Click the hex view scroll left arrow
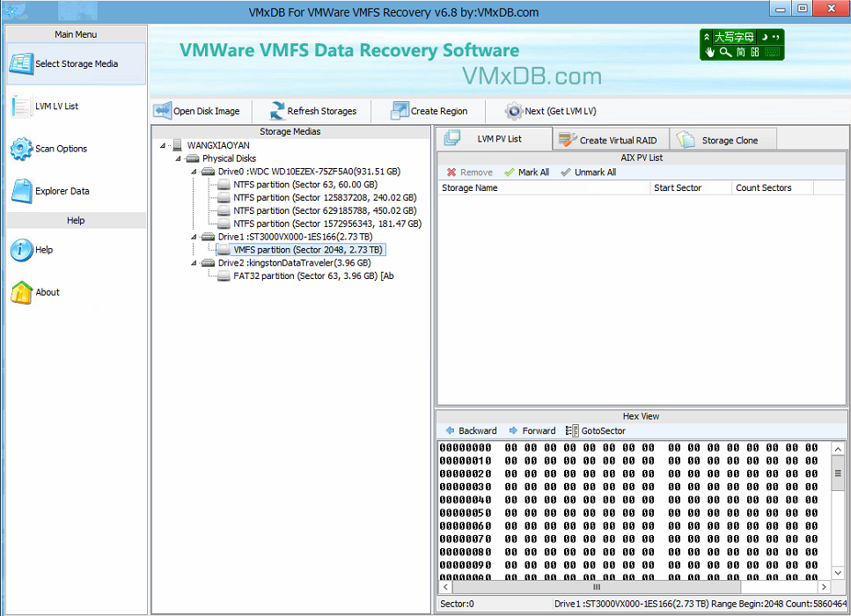 pos(445,587)
